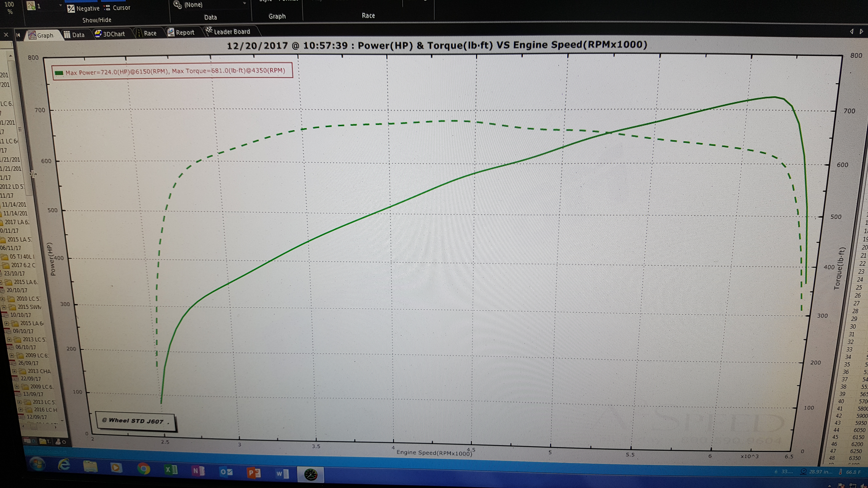The height and width of the screenshot is (488, 868).
Task: Expand the 2010 LC 5 folder
Action: pos(3,299)
